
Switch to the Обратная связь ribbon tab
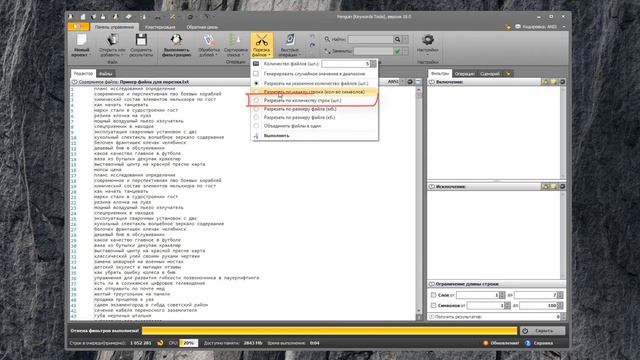click(202, 27)
